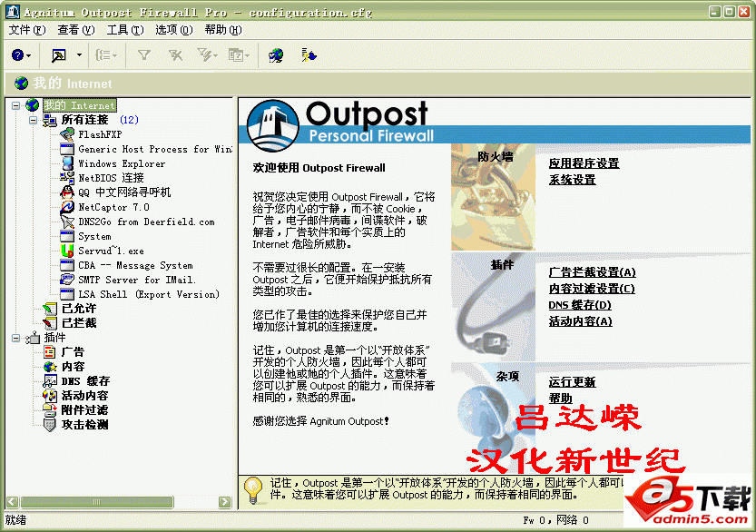Collapse the 我的 Internet tree node
The height and width of the screenshot is (532, 756).
(16, 105)
